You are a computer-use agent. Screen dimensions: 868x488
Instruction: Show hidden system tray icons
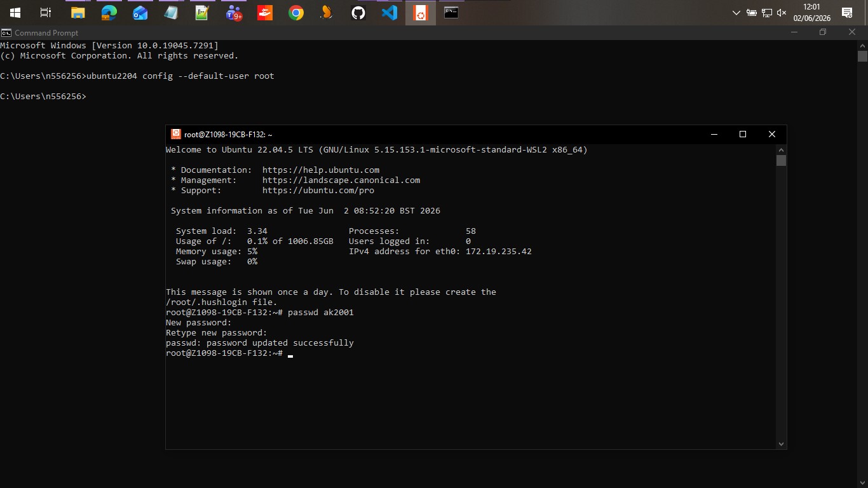pyautogui.click(x=736, y=13)
